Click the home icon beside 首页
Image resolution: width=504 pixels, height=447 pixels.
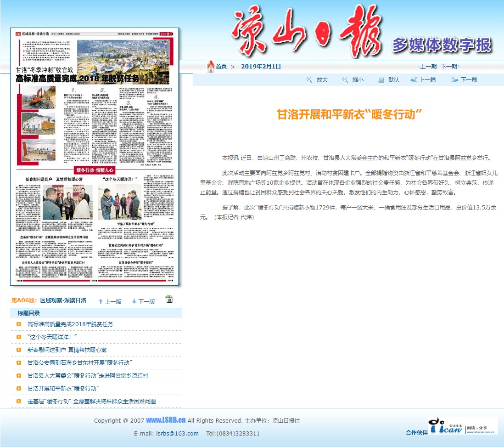211,66
